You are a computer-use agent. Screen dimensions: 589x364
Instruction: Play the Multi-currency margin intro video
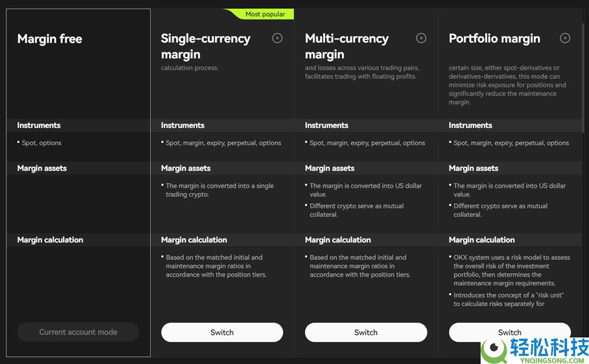coord(421,38)
